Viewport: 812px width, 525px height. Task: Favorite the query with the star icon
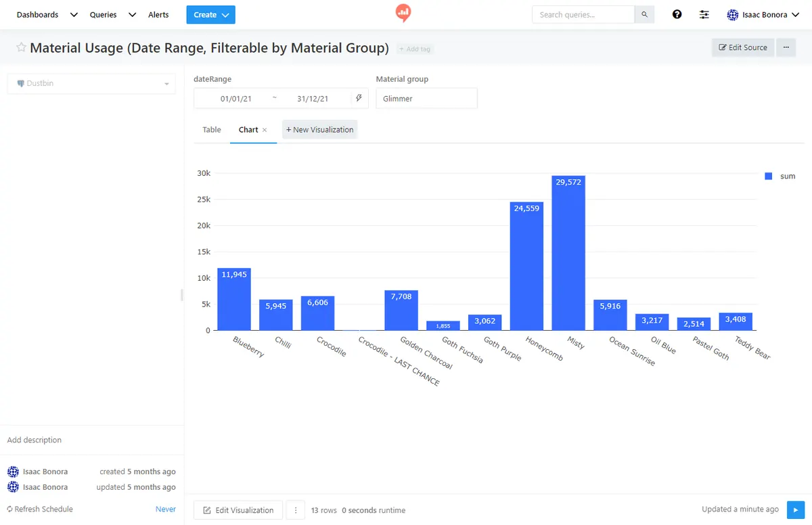(x=22, y=47)
